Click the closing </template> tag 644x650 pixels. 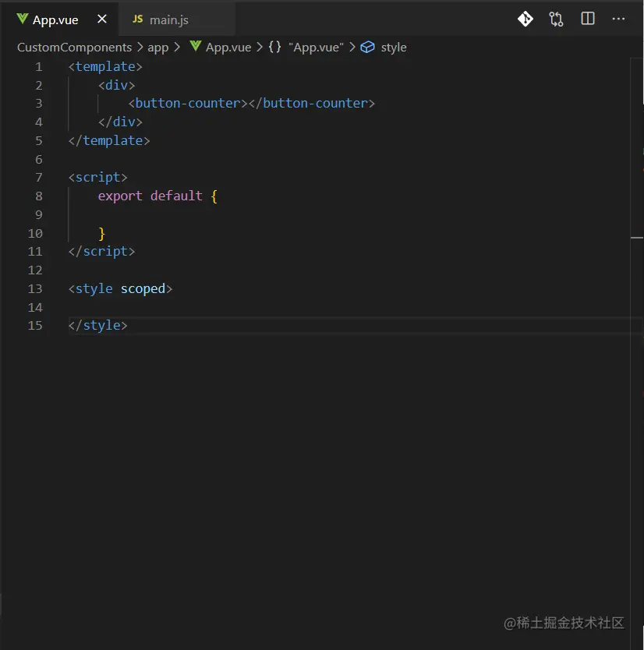pos(109,140)
